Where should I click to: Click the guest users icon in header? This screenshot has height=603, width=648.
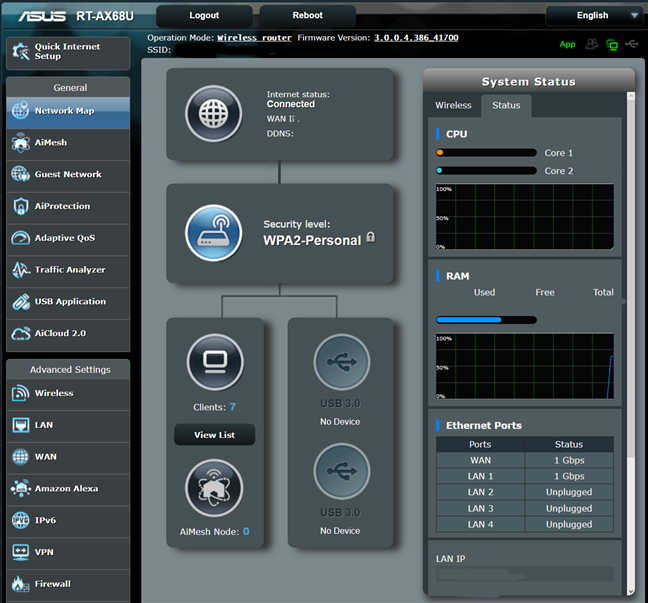tap(592, 44)
